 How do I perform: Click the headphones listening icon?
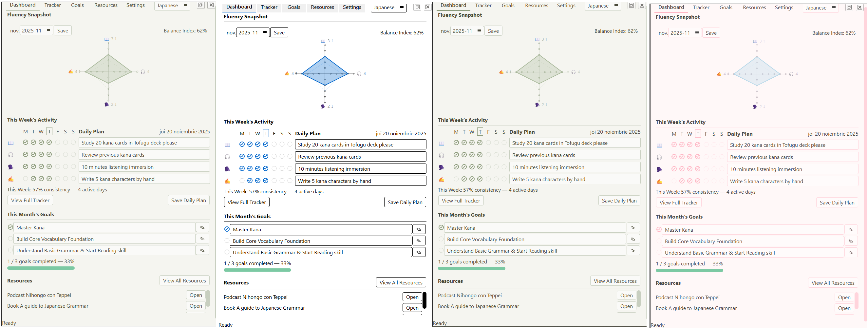10,154
